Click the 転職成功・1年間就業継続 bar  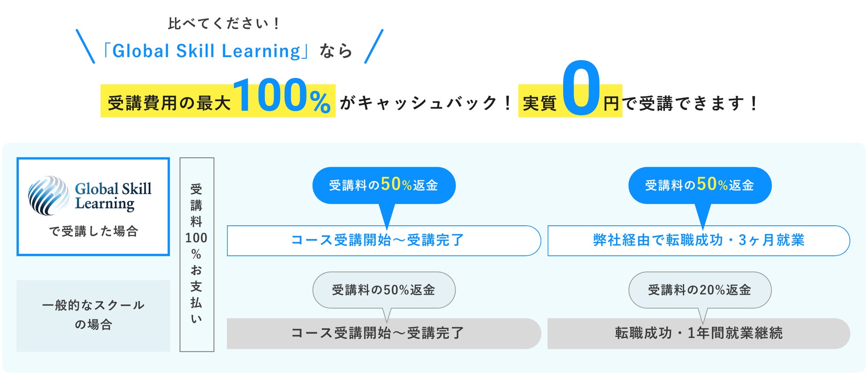(x=699, y=333)
